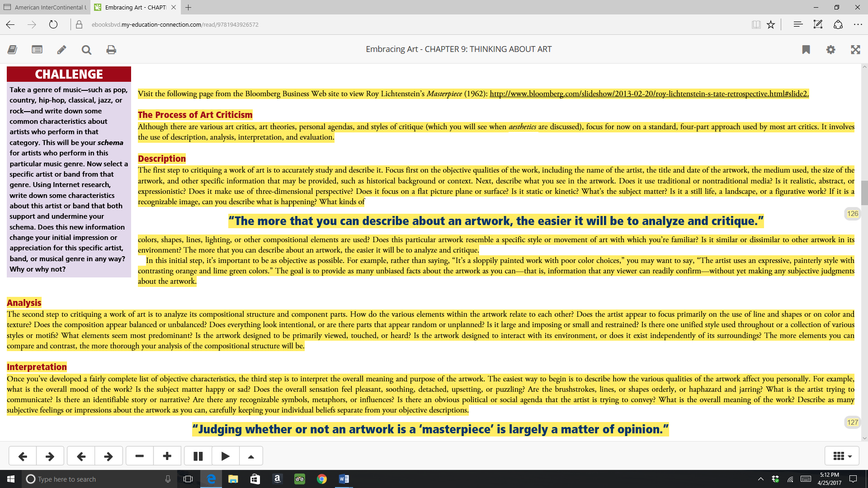Open the library book icon
868x488 pixels.
click(x=12, y=50)
